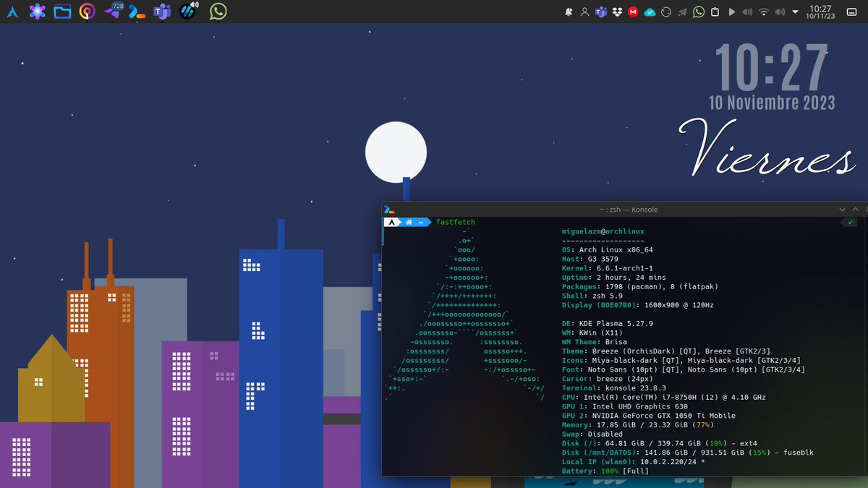Click the large 10:27 desktop clock widget

click(x=770, y=68)
